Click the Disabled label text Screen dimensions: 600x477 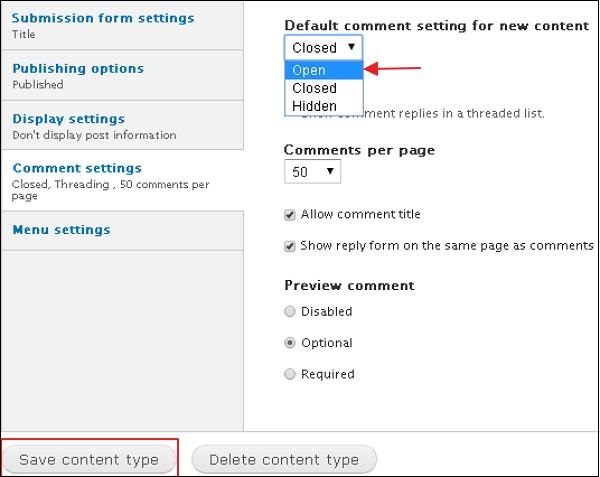[326, 311]
